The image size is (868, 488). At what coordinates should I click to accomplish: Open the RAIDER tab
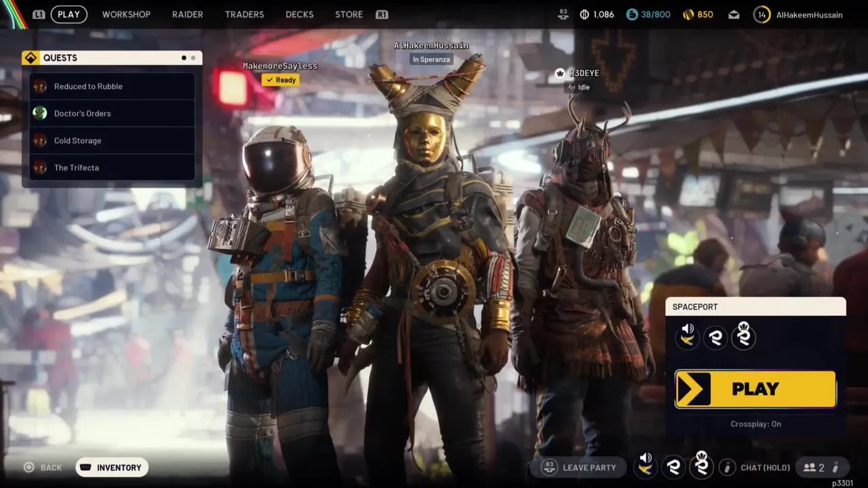(187, 14)
